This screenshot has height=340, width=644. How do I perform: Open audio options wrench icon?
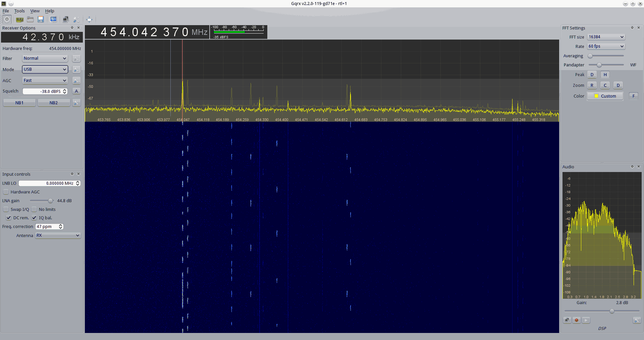[x=637, y=320]
